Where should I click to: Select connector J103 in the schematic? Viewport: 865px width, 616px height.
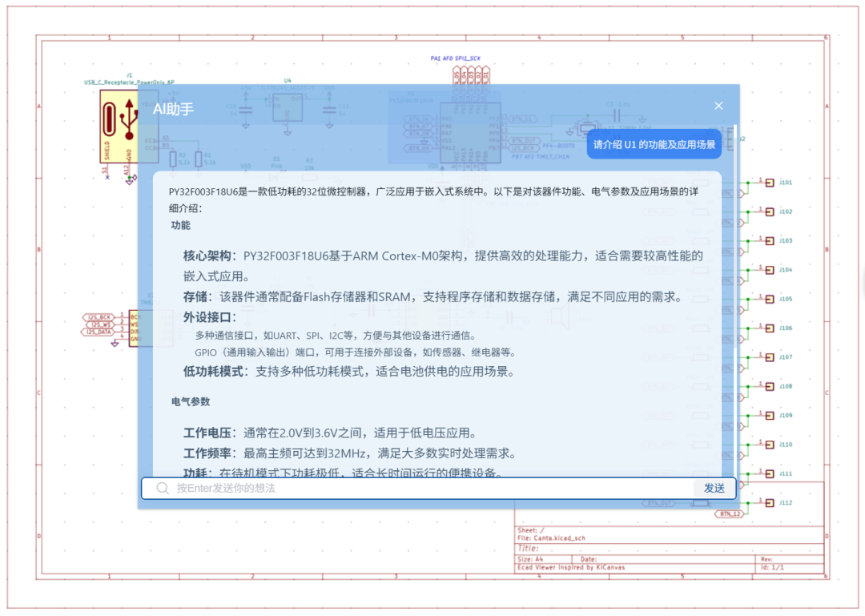coord(770,241)
